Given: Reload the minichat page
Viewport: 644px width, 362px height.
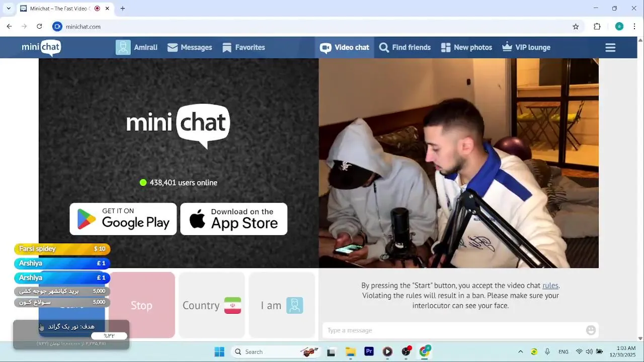Looking at the screenshot, I should click(x=39, y=27).
